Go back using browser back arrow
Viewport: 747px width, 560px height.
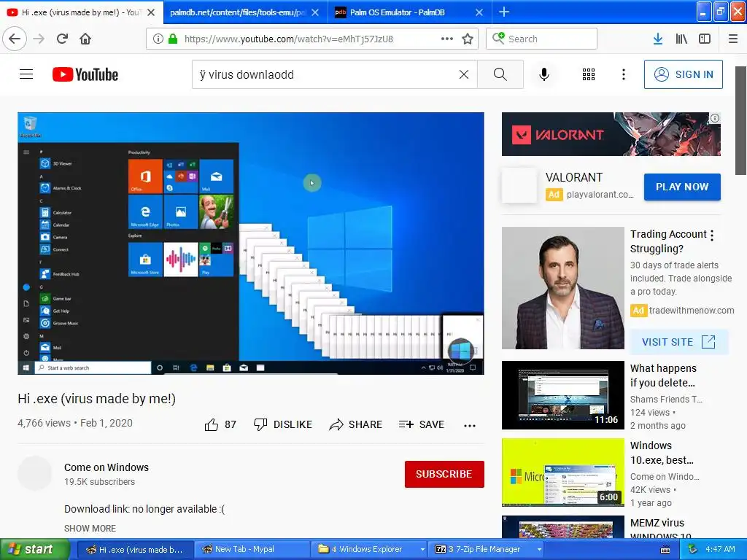[15, 39]
